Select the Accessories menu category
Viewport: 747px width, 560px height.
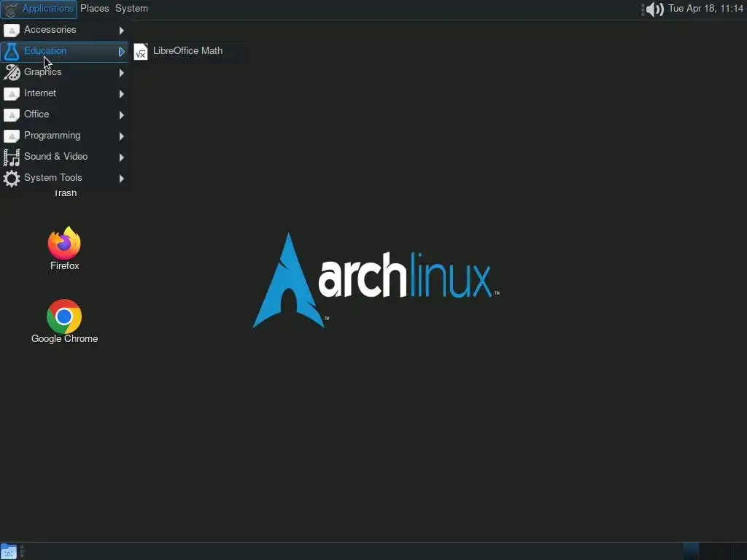point(64,30)
